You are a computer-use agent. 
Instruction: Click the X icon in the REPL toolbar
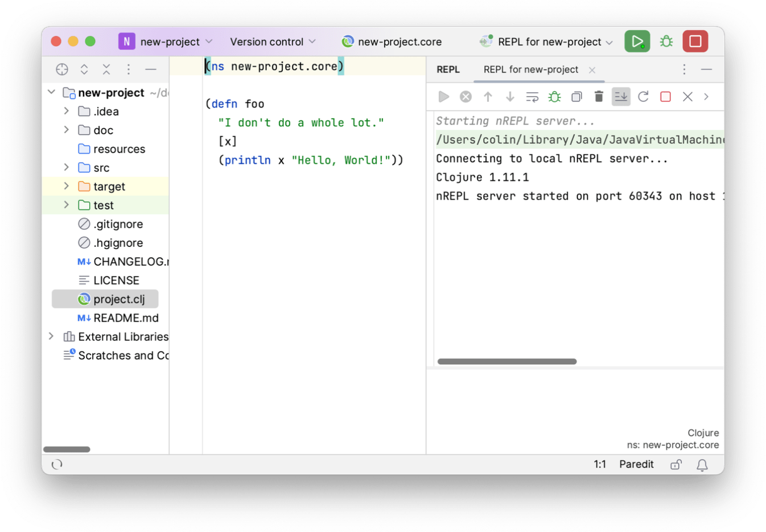(687, 97)
